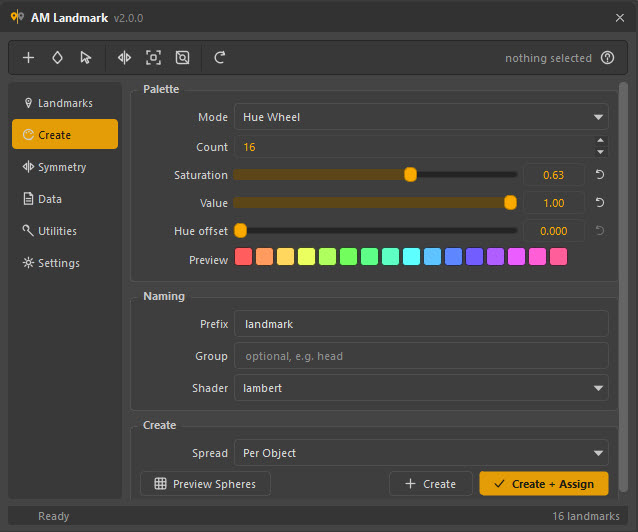
Task: Select the arrow cursor pick tool
Action: (85, 58)
